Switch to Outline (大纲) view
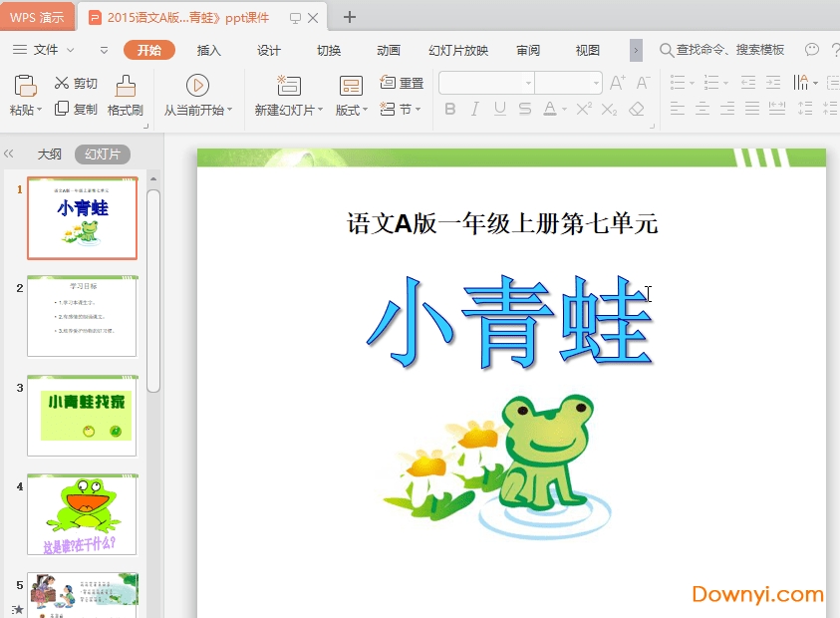This screenshot has height=618, width=840. click(x=50, y=154)
